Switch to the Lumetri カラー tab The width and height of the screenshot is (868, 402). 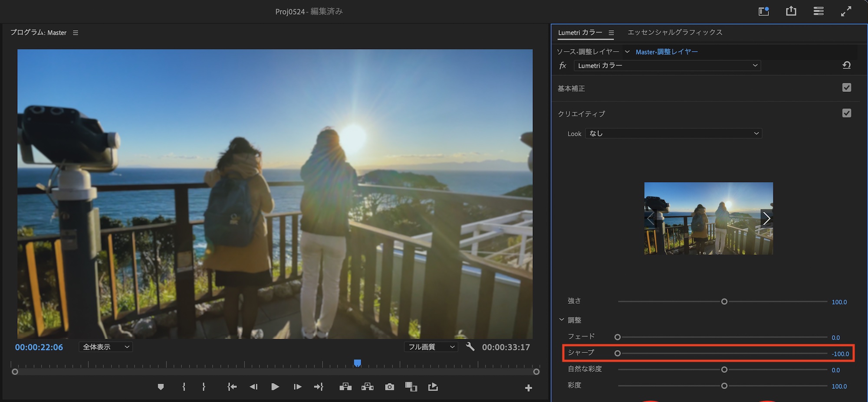click(x=580, y=33)
